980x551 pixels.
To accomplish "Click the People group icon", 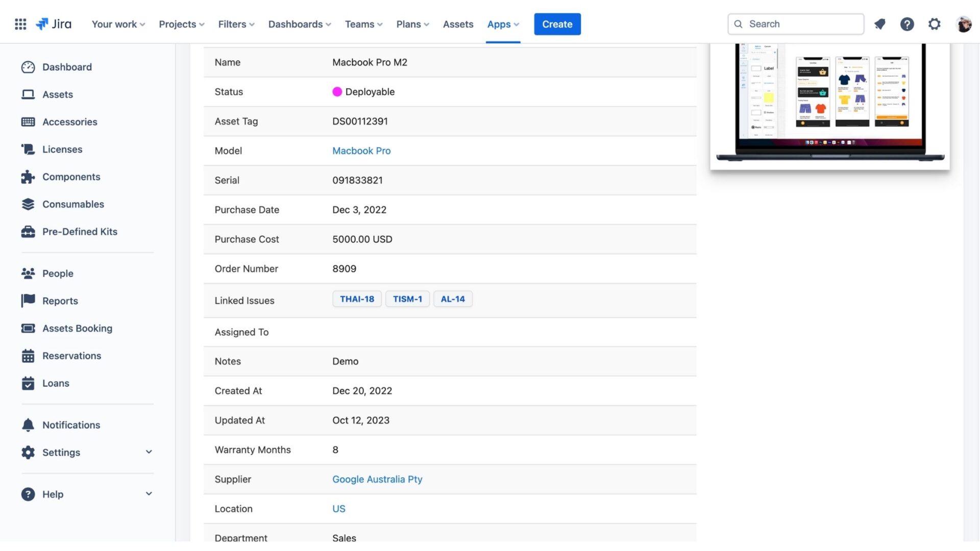I will pyautogui.click(x=28, y=273).
